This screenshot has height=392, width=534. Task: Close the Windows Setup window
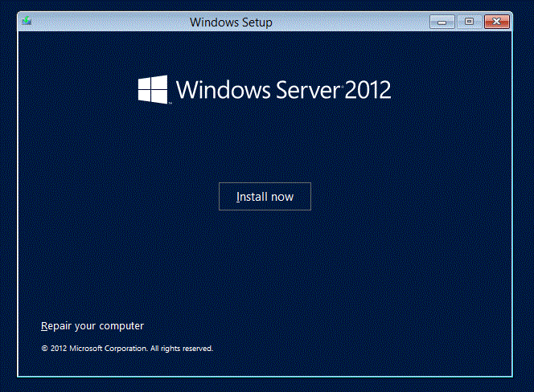tap(496, 22)
